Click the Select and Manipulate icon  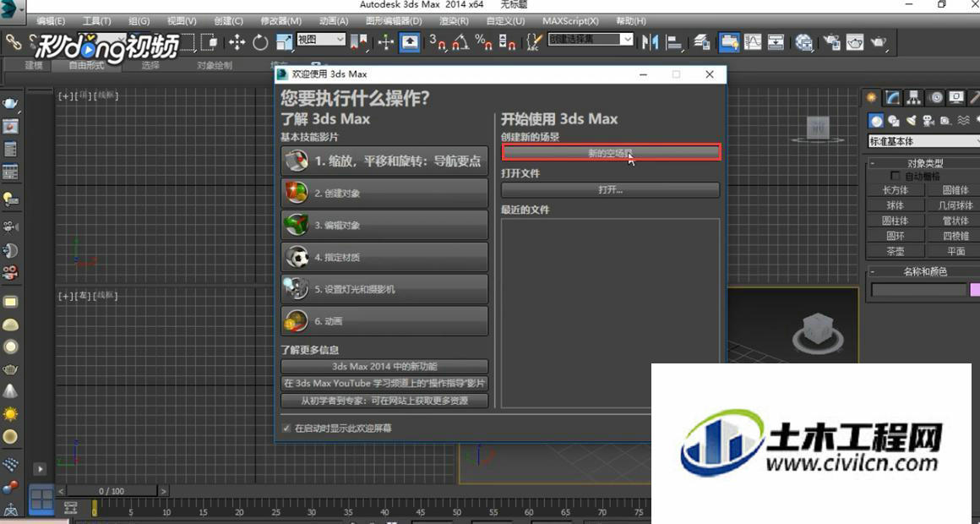(385, 42)
